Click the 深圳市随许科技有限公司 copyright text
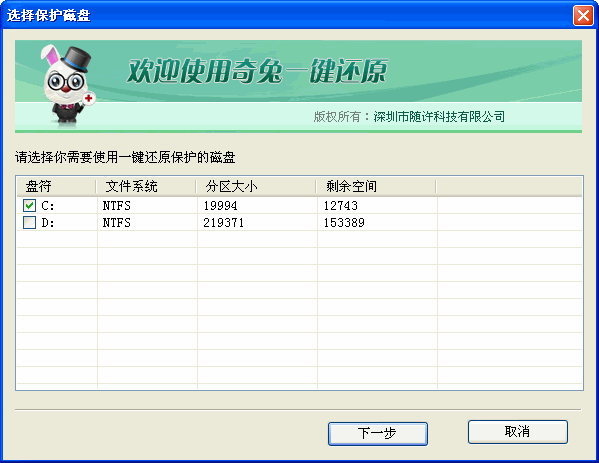 coord(439,117)
